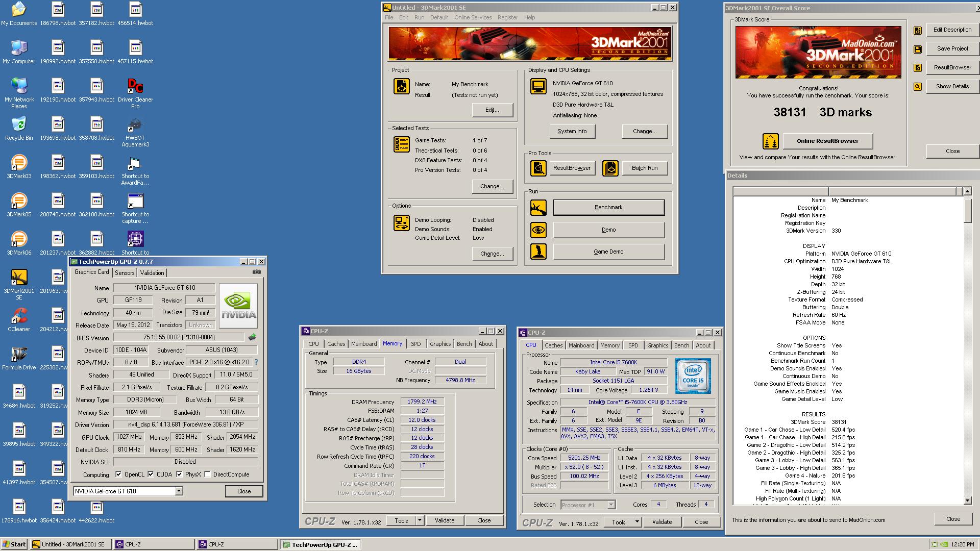This screenshot has width=980, height=551.
Task: Select the TechPowerUp GPU-Z taskbar button
Action: [x=321, y=544]
